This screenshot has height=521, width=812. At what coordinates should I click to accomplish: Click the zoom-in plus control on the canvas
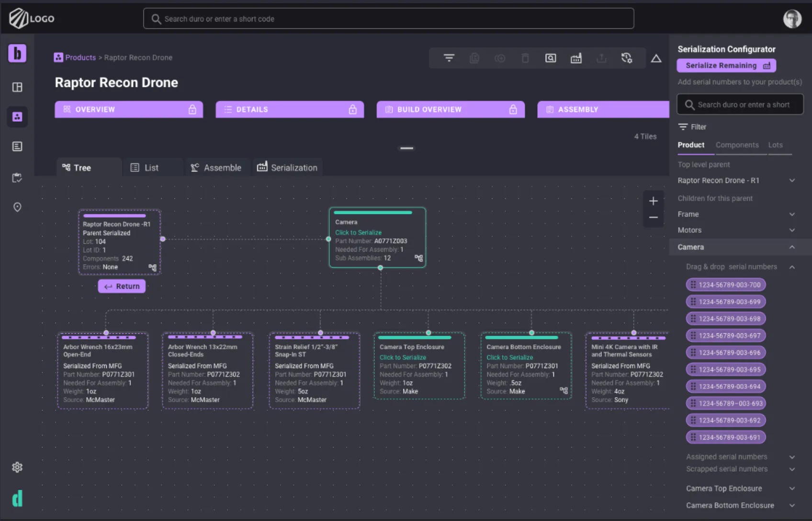(x=653, y=201)
